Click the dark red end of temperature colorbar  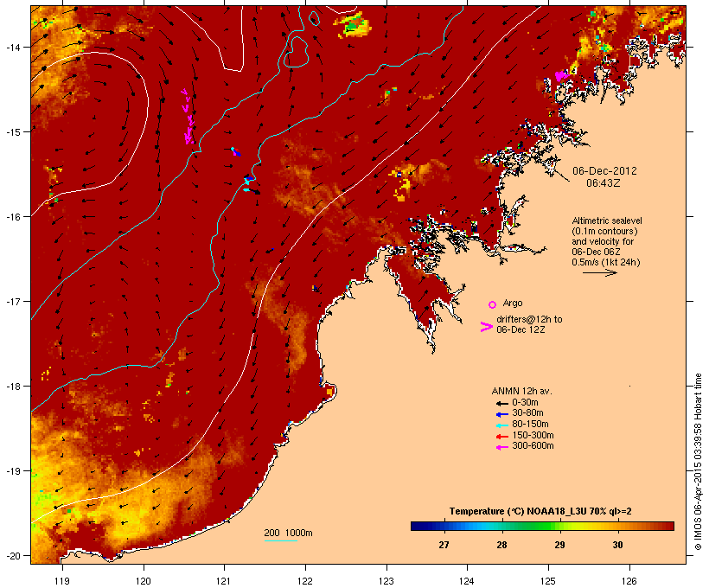(669, 526)
